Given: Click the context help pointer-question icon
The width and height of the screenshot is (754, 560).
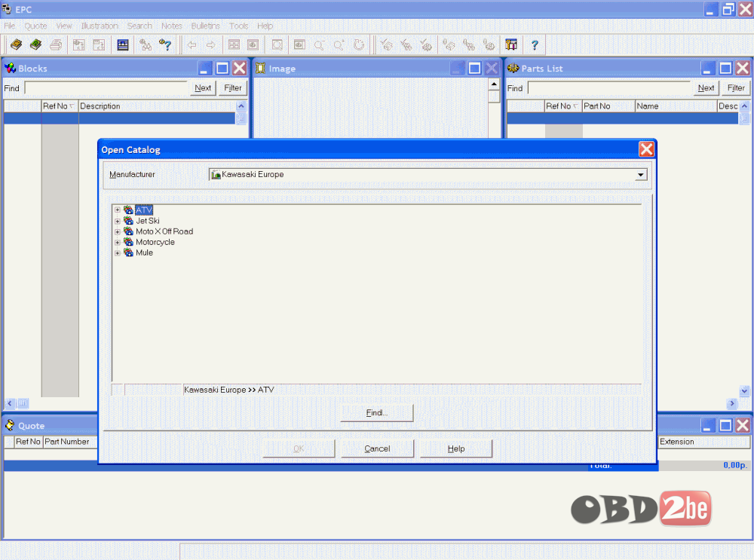Looking at the screenshot, I should coord(165,44).
